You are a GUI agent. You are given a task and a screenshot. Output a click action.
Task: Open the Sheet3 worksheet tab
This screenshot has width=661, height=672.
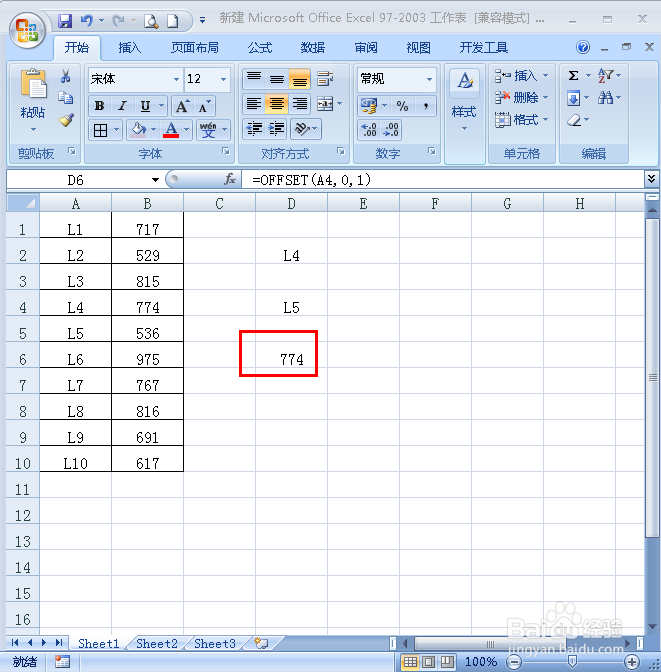click(x=215, y=643)
